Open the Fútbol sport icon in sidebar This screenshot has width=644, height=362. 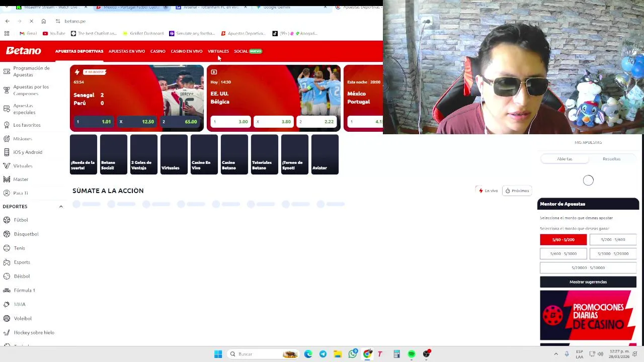coord(7,220)
